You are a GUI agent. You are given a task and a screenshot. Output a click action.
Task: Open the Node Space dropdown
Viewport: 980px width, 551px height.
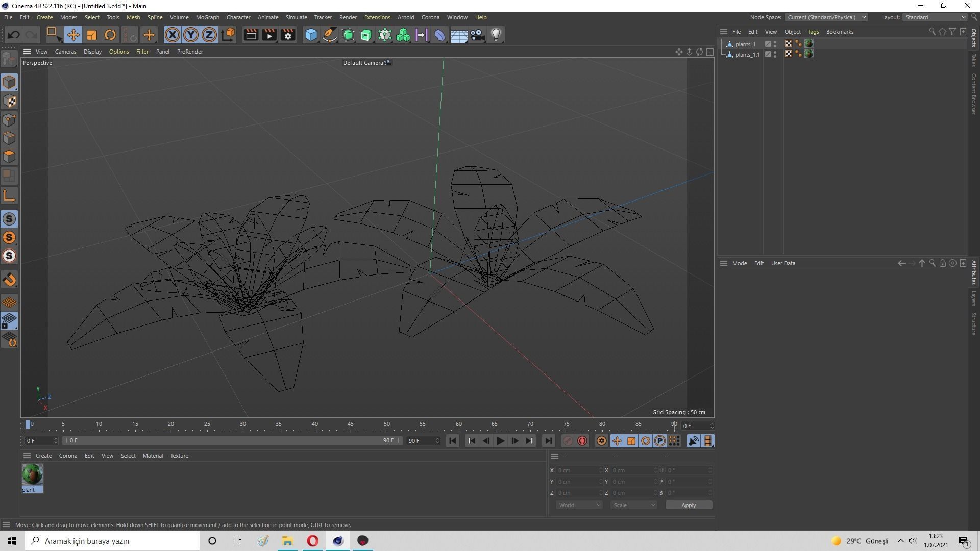click(826, 17)
